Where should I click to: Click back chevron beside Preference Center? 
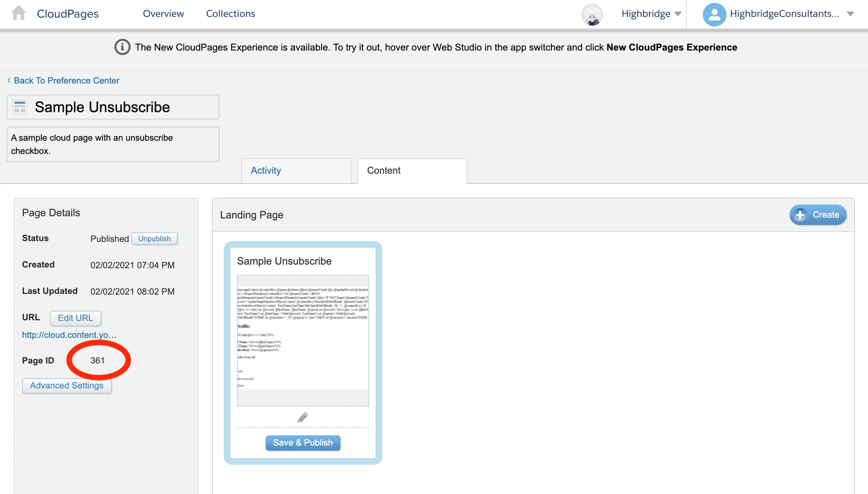pos(9,80)
